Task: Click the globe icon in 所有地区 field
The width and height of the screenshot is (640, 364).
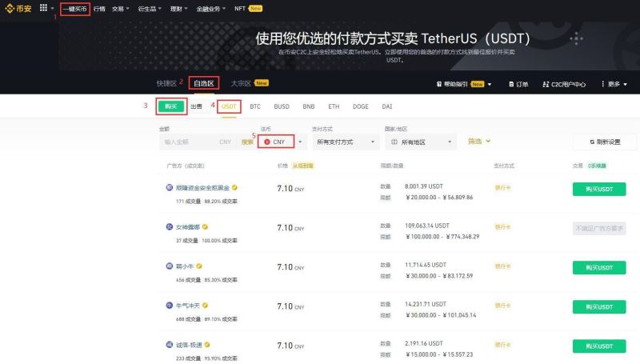Action: pyautogui.click(x=394, y=142)
